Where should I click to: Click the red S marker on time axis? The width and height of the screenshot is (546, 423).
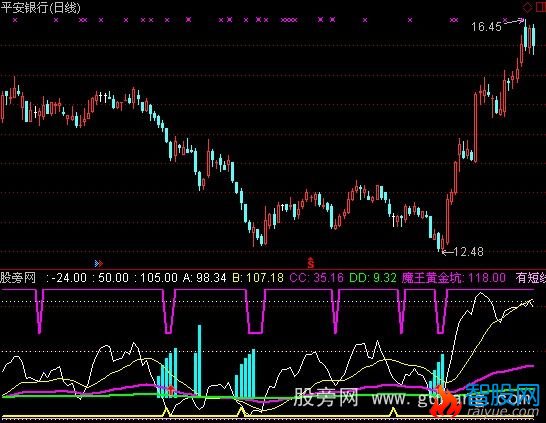pyautogui.click(x=311, y=263)
